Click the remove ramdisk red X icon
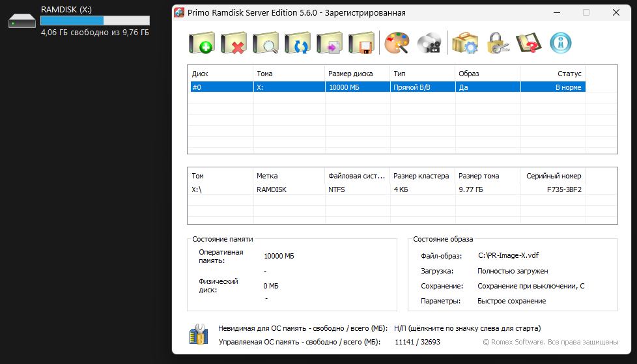 (x=233, y=44)
